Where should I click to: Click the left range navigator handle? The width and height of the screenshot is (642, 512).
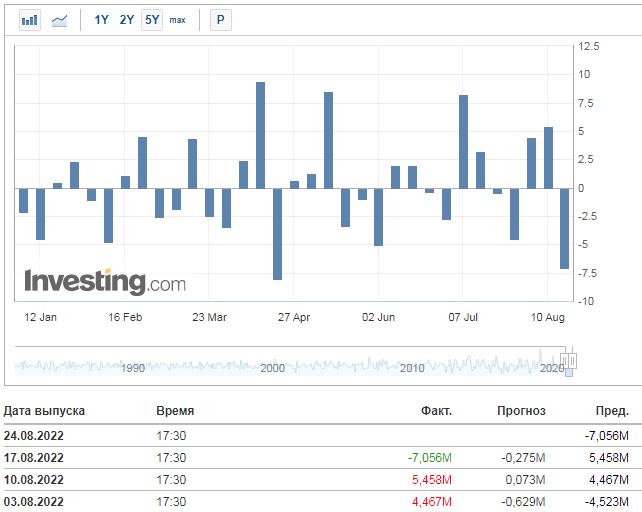click(x=564, y=361)
